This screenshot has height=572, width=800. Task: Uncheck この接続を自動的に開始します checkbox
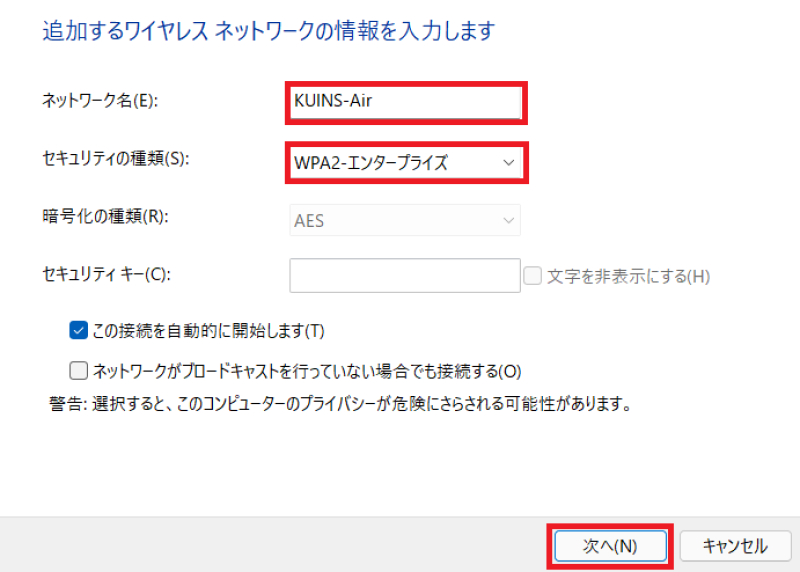pos(79,331)
